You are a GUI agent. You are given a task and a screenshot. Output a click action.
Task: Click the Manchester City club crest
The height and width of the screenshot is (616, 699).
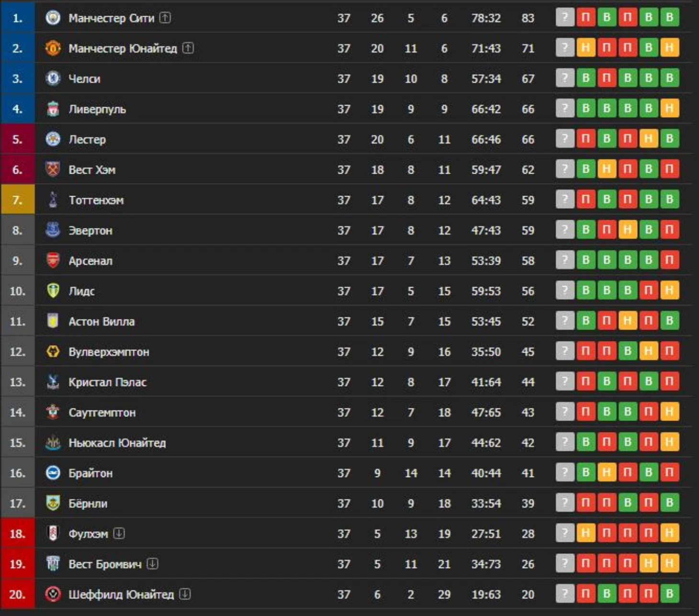click(x=53, y=18)
